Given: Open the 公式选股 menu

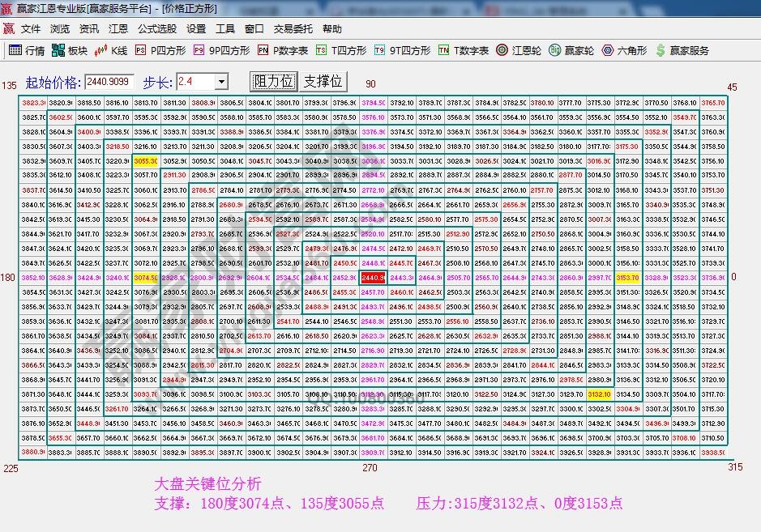Looking at the screenshot, I should pyautogui.click(x=156, y=29).
